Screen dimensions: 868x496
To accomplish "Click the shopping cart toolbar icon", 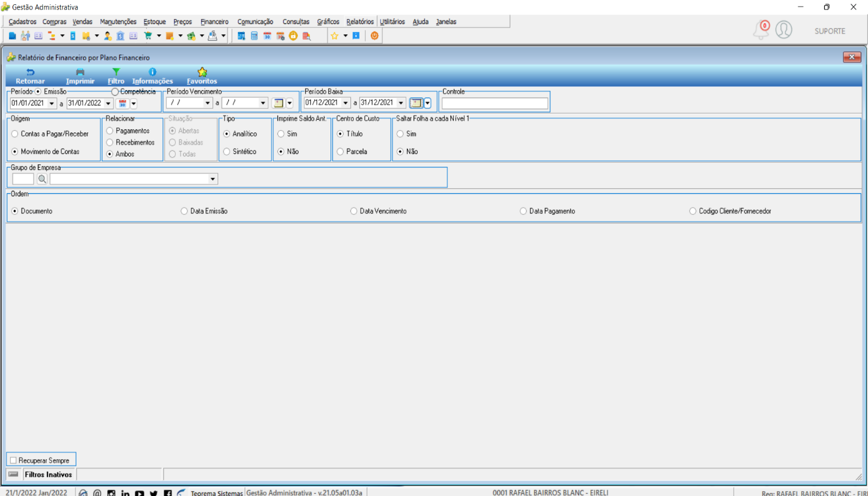I will pos(147,36).
